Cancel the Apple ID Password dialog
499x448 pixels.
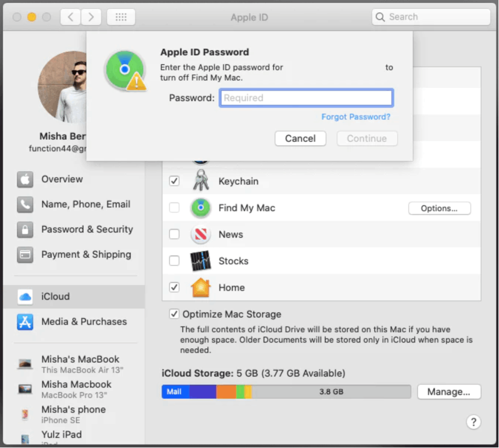coord(300,139)
